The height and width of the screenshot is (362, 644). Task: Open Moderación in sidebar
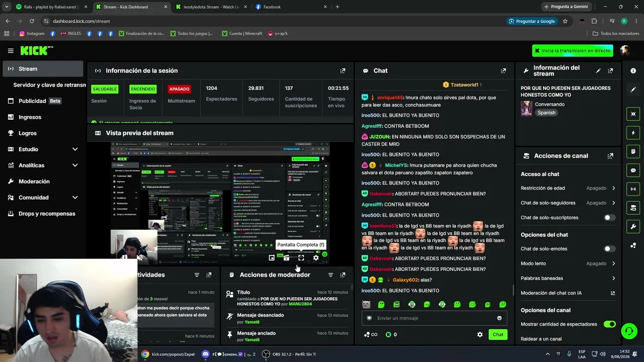point(43,182)
